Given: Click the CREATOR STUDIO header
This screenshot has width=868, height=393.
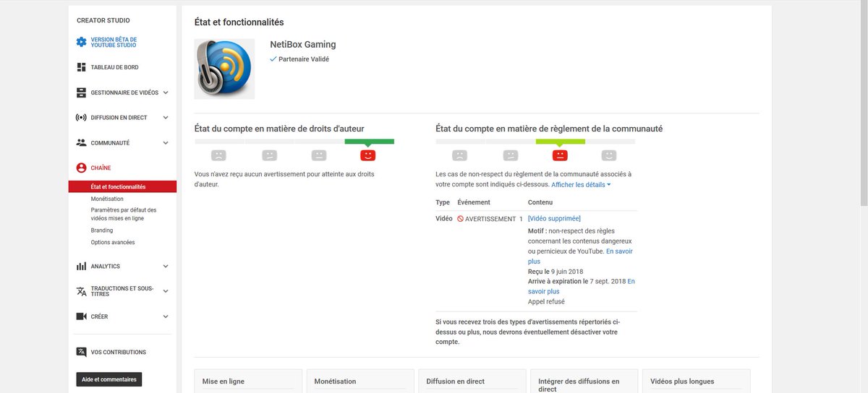Looking at the screenshot, I should coord(103,20).
